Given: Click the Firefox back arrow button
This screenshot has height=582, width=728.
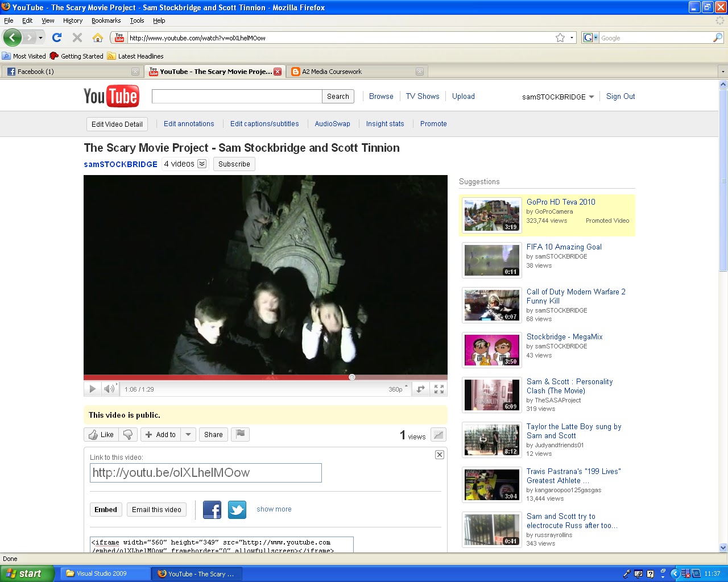Looking at the screenshot, I should pos(13,38).
